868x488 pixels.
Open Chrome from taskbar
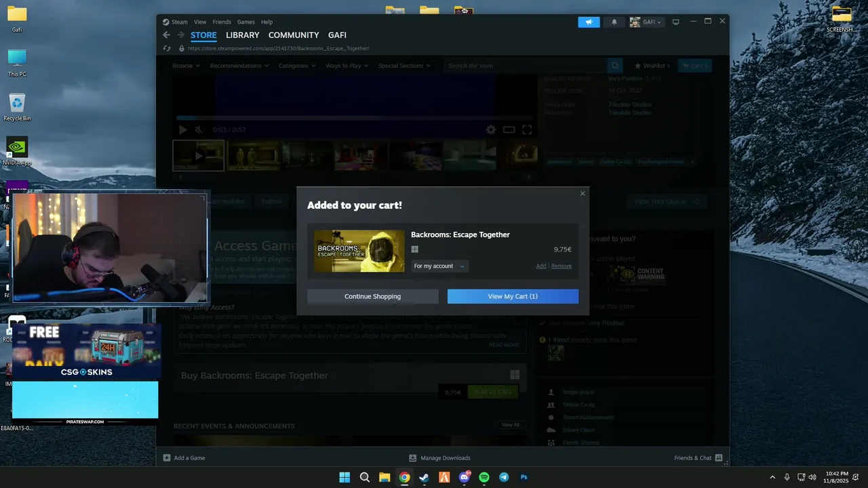pos(404,477)
